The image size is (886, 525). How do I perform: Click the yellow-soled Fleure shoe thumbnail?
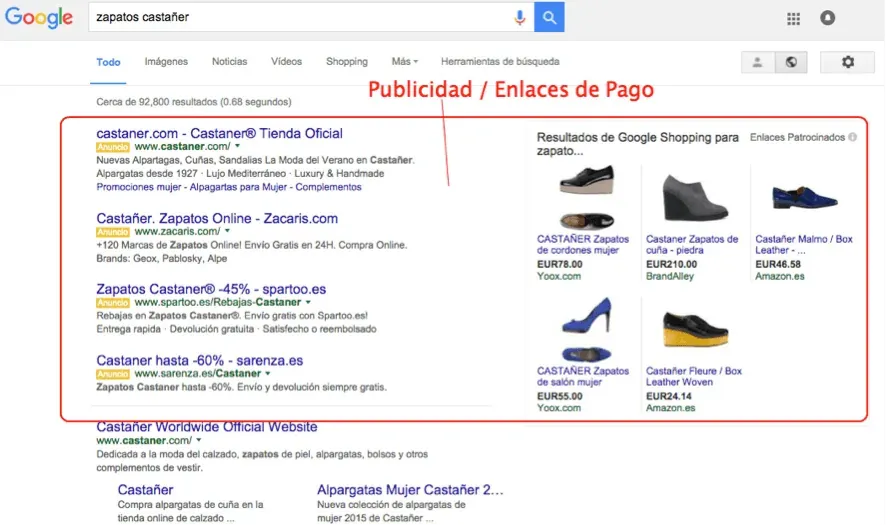695,329
